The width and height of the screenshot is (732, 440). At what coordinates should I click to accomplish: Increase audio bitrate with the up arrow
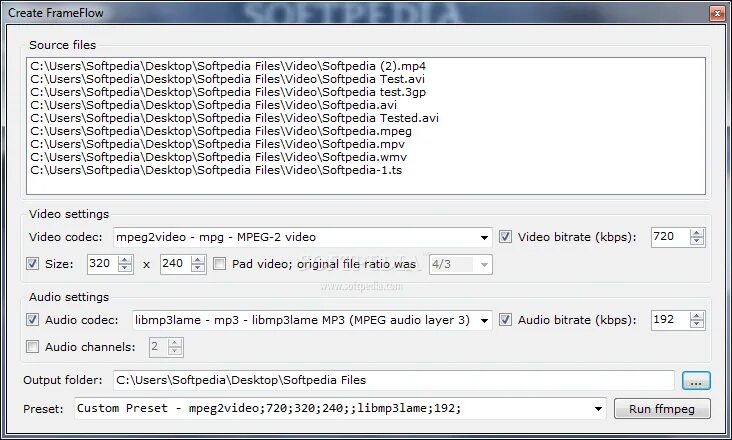pyautogui.click(x=697, y=316)
